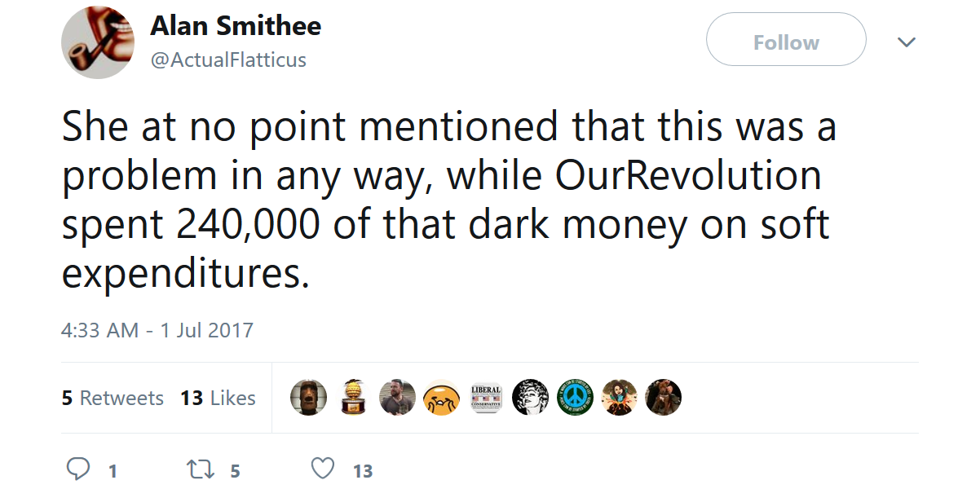Open the 4:33 AM - 1 Jul 2017 timestamp
Screen dimensions: 980x489
pyautogui.click(x=157, y=330)
